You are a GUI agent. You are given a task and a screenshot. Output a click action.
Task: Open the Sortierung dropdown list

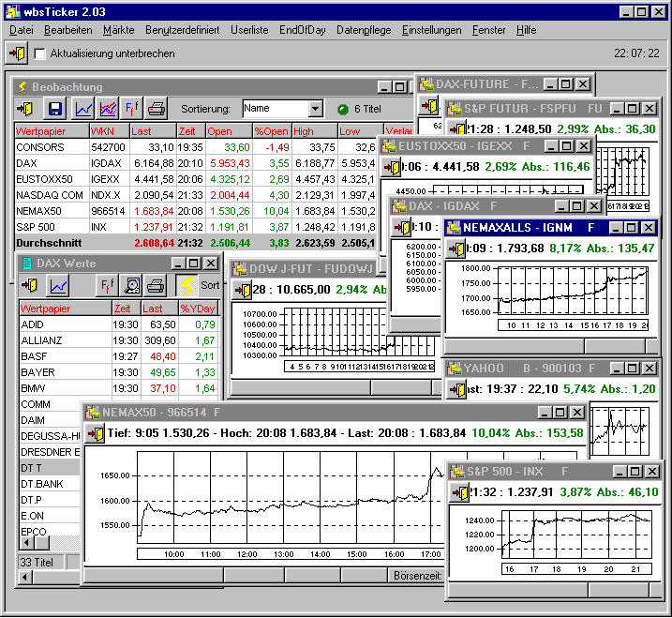click(315, 109)
